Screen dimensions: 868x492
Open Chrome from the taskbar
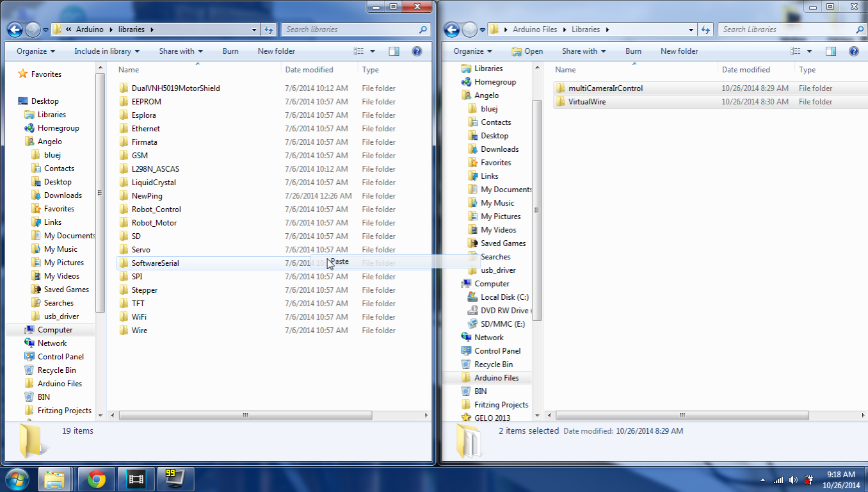coord(97,479)
